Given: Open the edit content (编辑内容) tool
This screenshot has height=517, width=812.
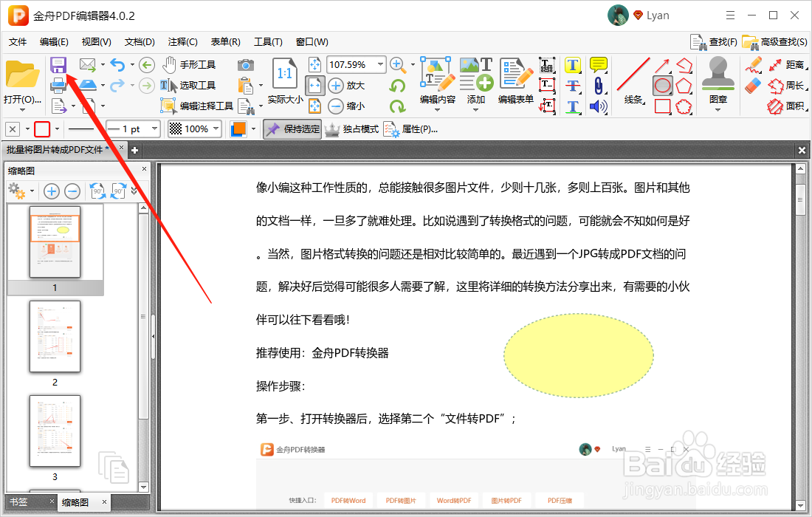Looking at the screenshot, I should [438, 83].
